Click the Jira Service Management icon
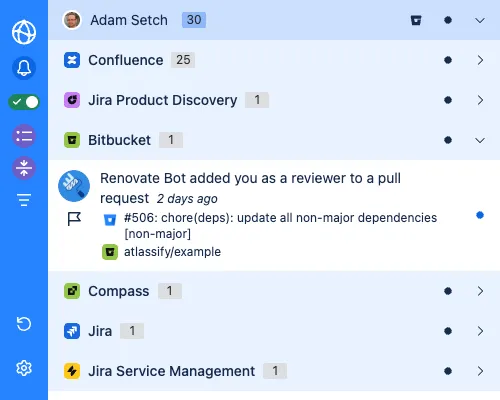500x400 pixels. (72, 371)
